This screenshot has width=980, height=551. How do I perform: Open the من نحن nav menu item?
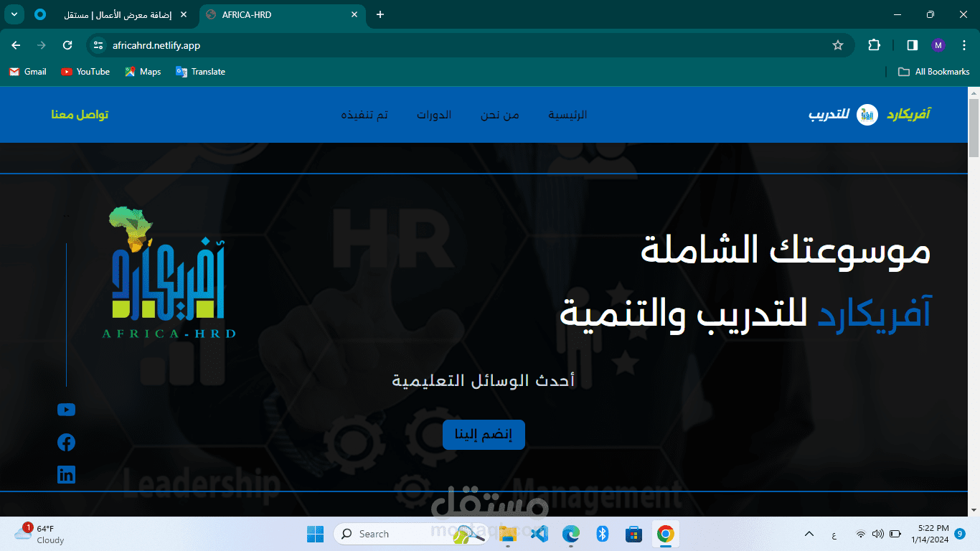pyautogui.click(x=500, y=115)
